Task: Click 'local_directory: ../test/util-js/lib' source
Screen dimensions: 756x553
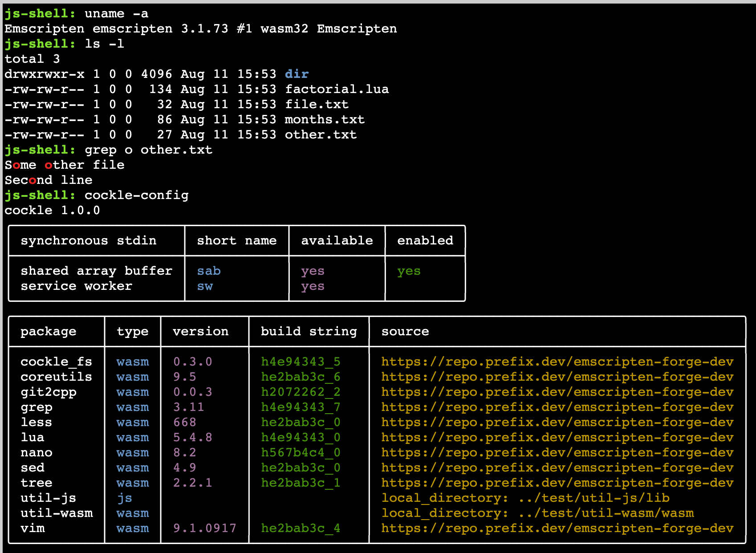Action: pos(525,498)
